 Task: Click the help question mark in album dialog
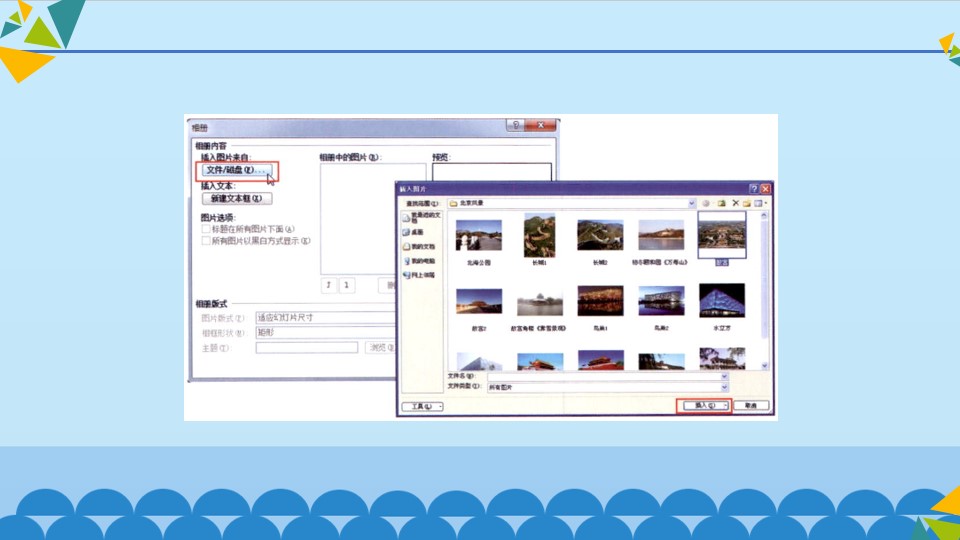(516, 125)
